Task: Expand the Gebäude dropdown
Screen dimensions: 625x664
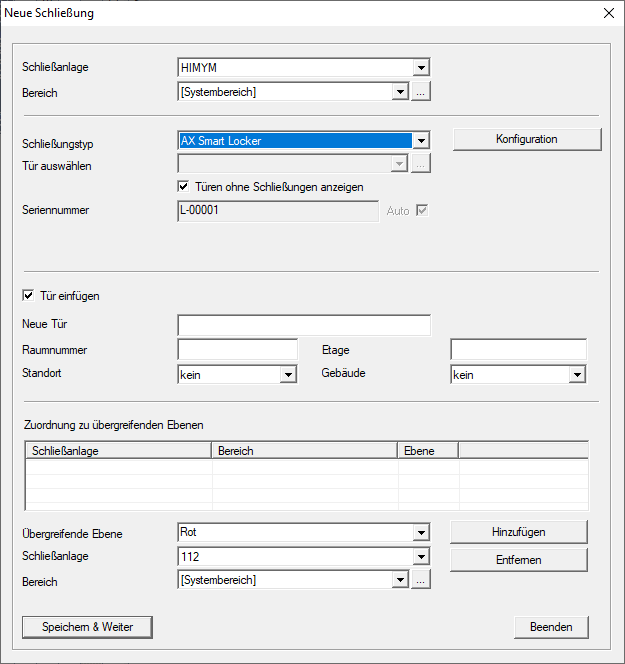Action: point(577,375)
